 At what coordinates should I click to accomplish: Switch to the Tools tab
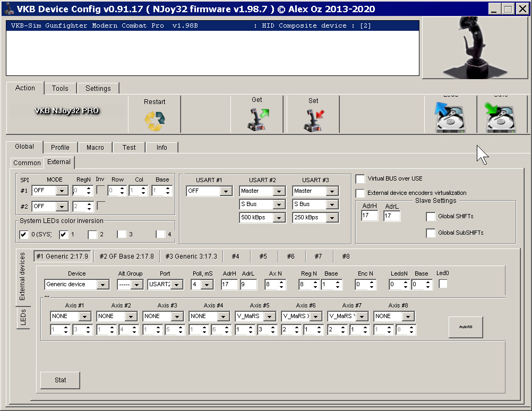(x=60, y=88)
